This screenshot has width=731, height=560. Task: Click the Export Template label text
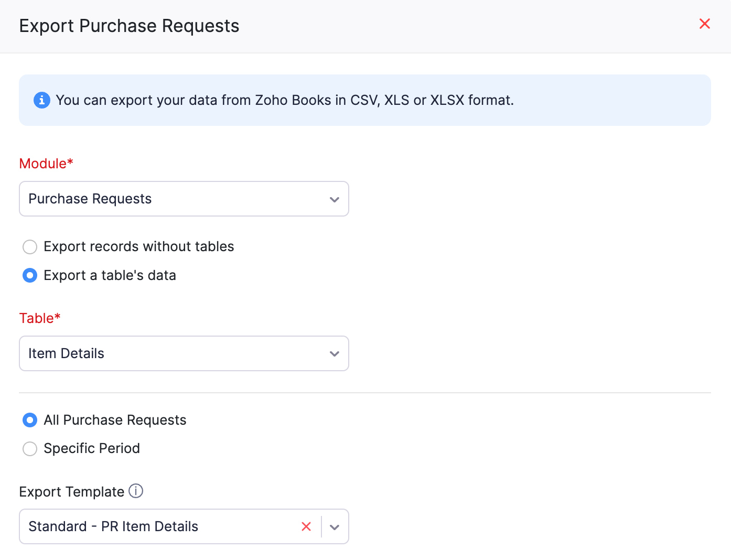72,491
